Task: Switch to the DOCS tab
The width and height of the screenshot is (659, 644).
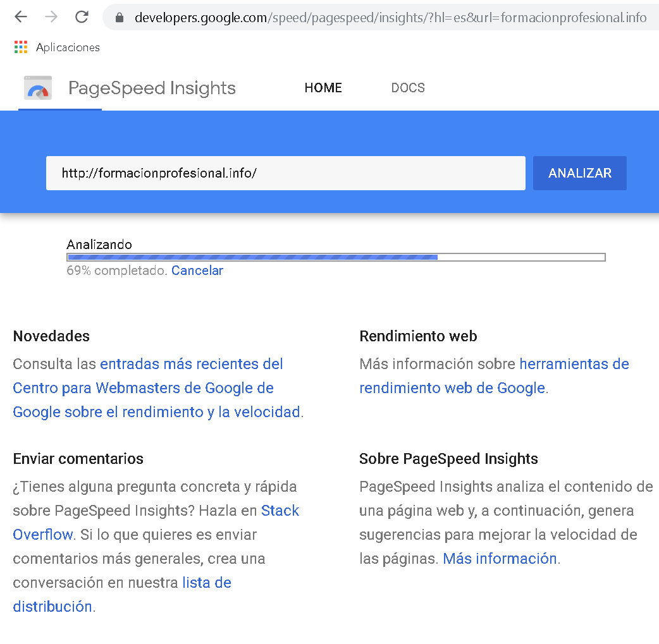Action: 408,88
